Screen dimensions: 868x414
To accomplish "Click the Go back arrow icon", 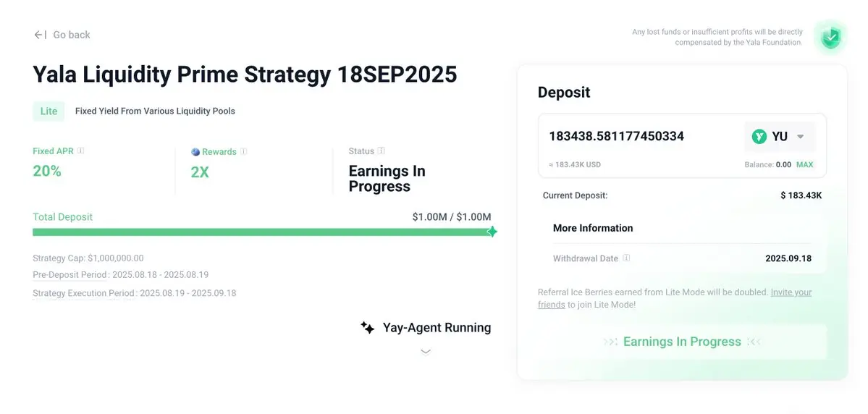I will (x=40, y=35).
